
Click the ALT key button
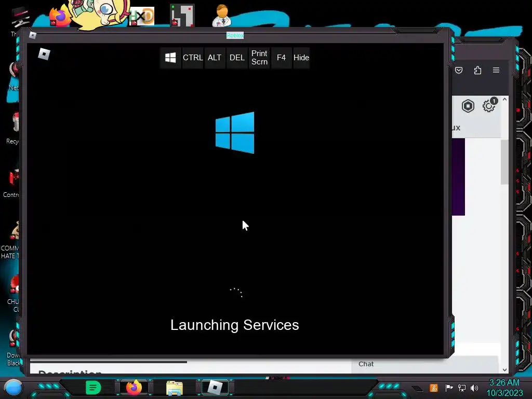tap(215, 58)
